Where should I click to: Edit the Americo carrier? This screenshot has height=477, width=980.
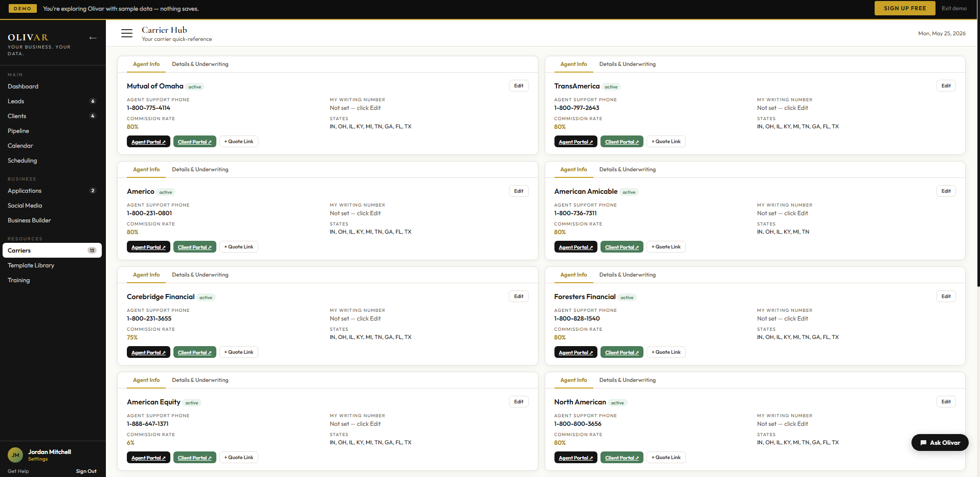coord(519,191)
